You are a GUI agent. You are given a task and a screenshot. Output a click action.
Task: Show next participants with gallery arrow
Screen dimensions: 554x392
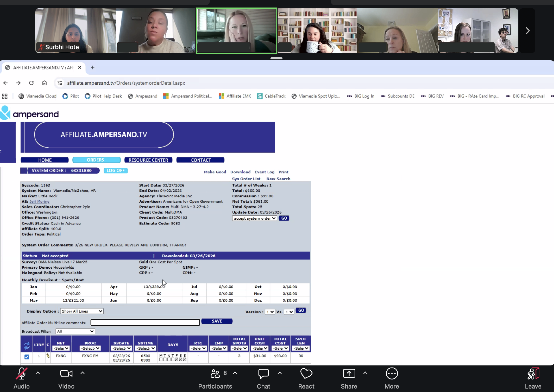527,31
